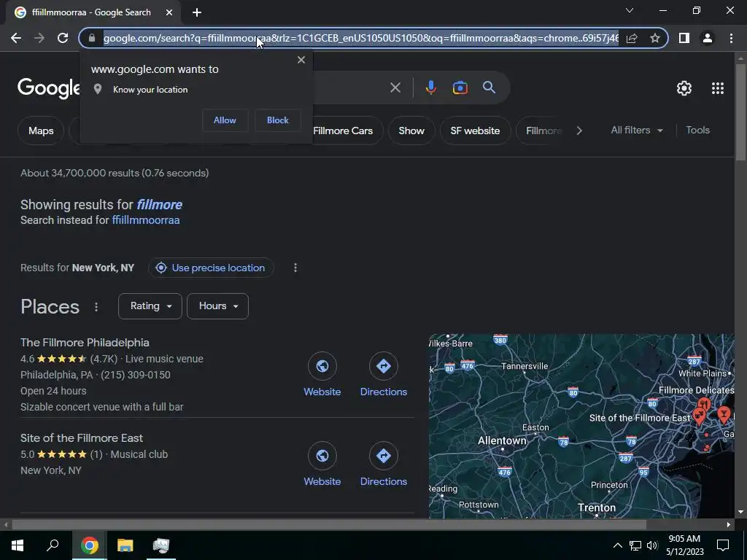The image size is (747, 560).
Task: Bookmark this tab with the star icon
Action: coord(655,38)
